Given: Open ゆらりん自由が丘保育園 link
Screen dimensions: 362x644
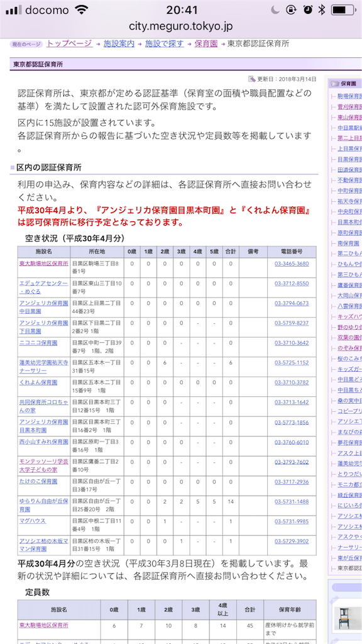Looking at the screenshot, I should (43, 505).
